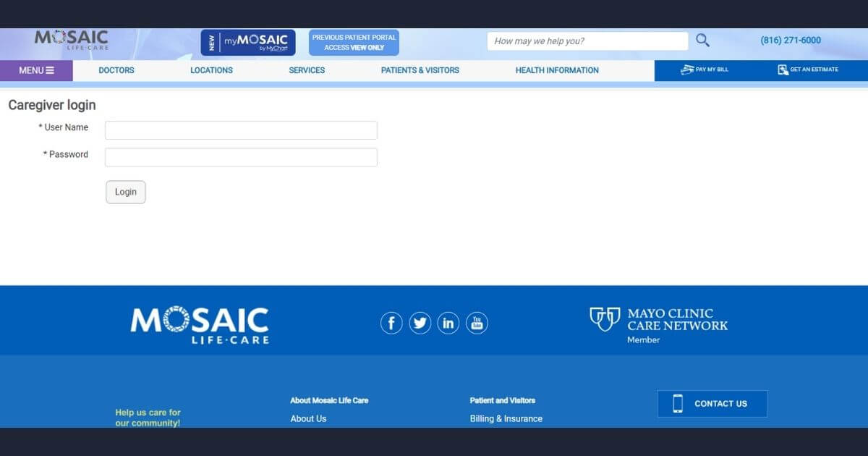This screenshot has height=456, width=868.
Task: Open the Twitter social icon
Action: tap(420, 323)
